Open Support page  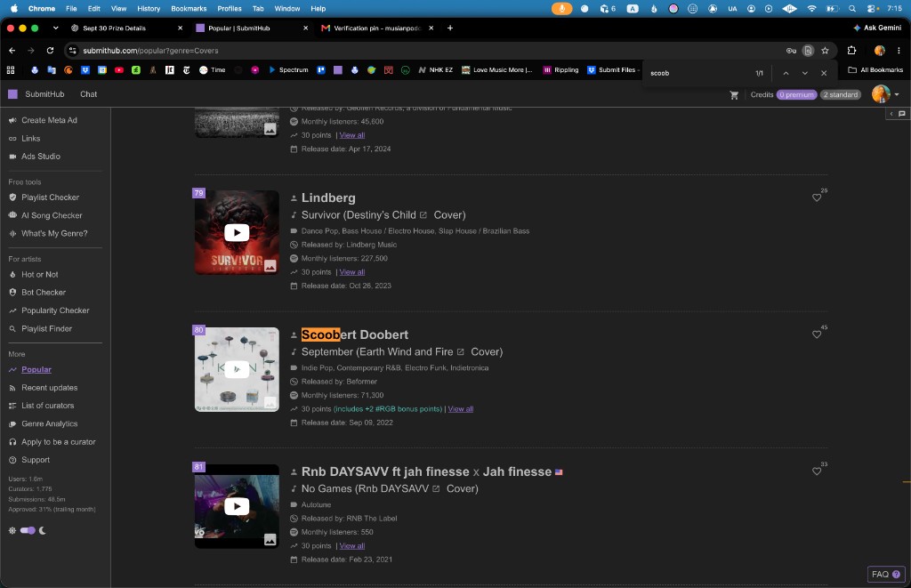tap(36, 460)
